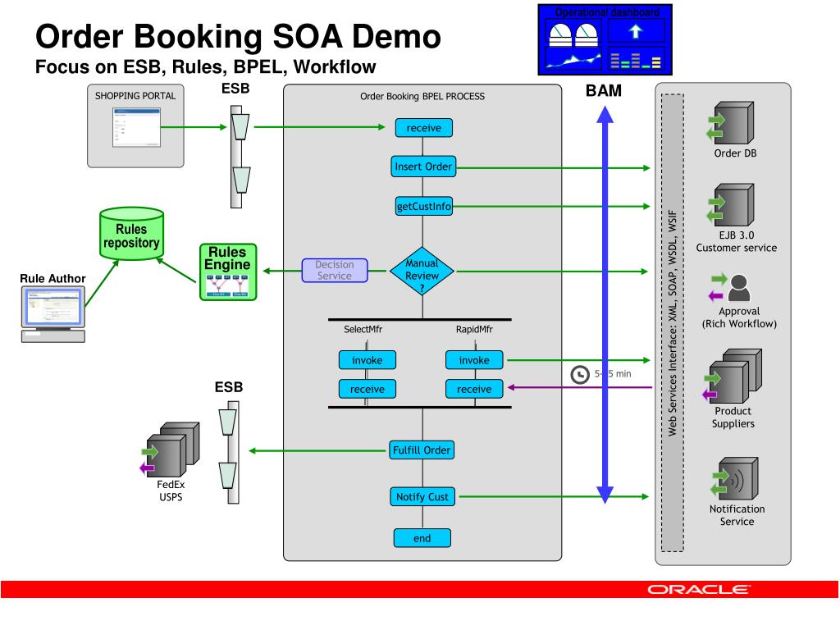Click the Order DB label
The image size is (840, 630).
735,153
